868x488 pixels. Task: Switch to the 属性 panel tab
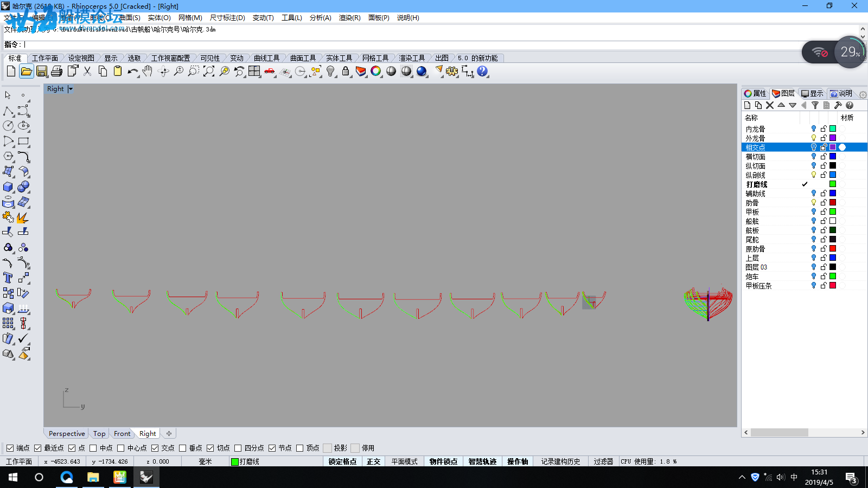coord(755,93)
